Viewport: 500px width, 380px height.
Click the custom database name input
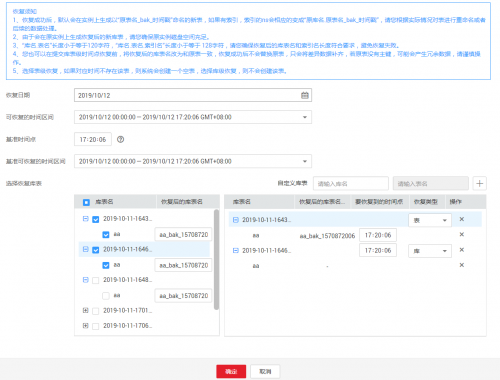[x=351, y=183]
